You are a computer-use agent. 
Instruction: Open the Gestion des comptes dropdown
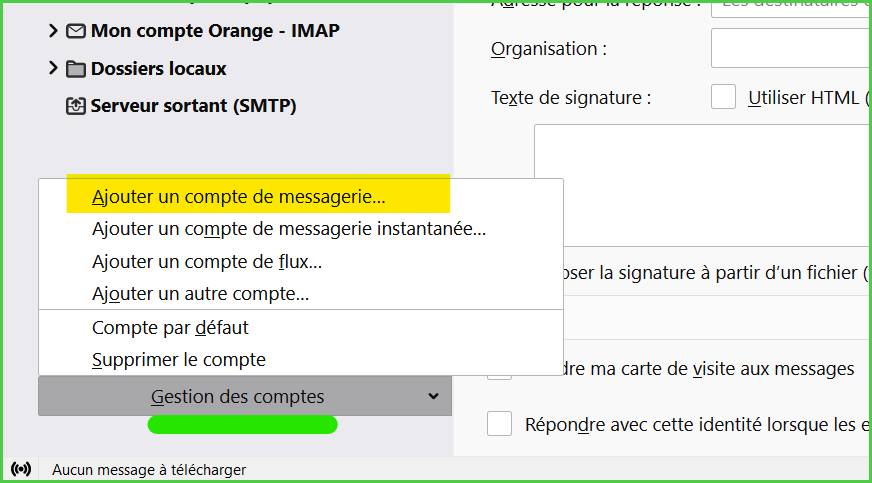[245, 397]
